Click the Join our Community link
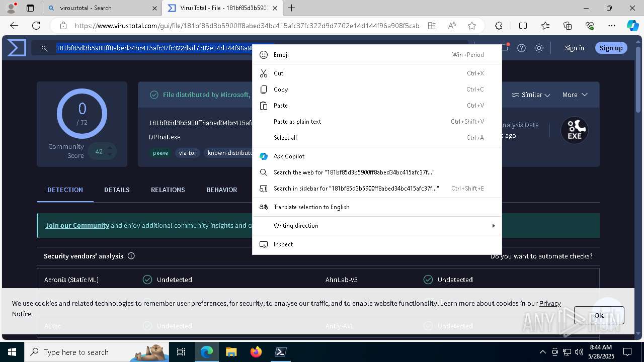The image size is (644, 362). (77, 225)
